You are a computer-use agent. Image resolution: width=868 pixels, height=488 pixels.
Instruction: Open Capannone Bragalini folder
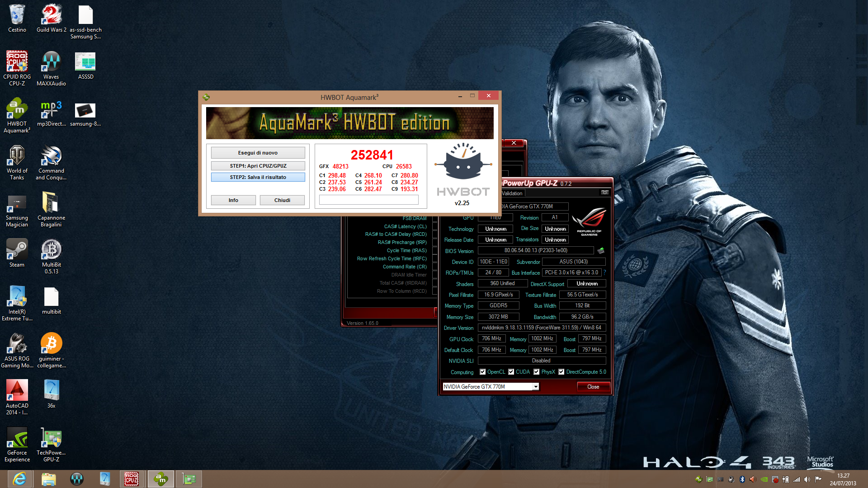click(x=52, y=210)
